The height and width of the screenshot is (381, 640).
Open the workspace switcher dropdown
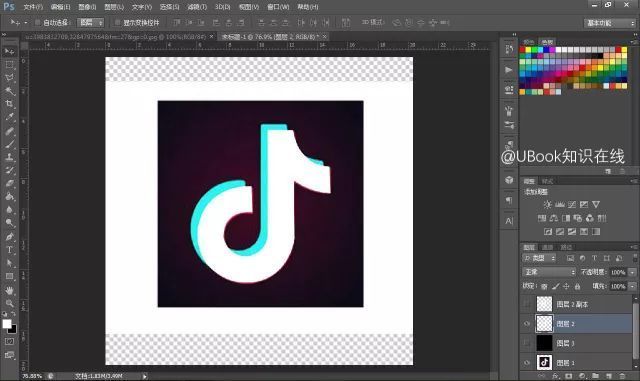[610, 23]
